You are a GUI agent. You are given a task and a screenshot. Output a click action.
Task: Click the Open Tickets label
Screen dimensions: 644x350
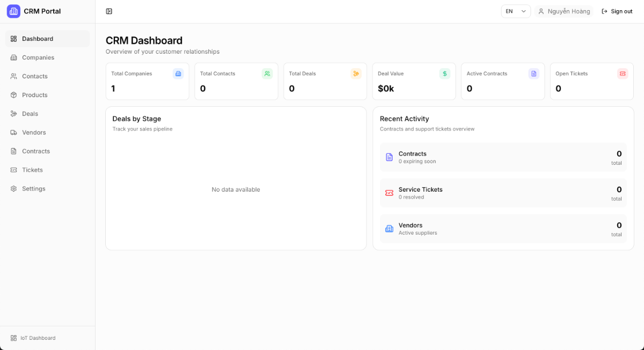click(572, 74)
